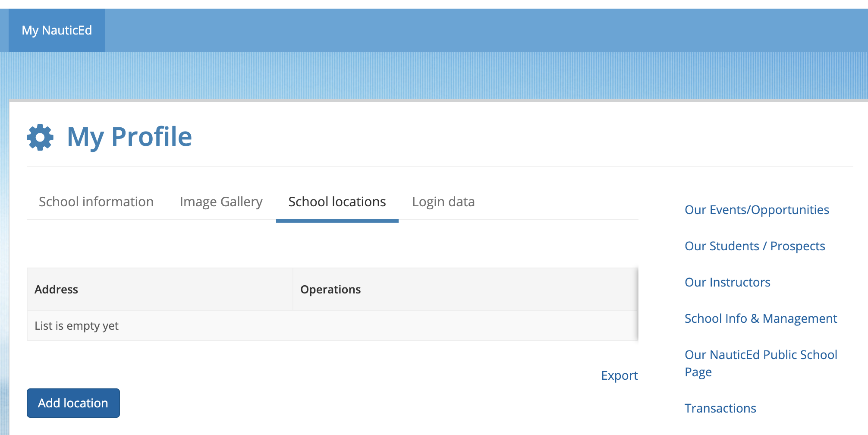This screenshot has width=868, height=435.
Task: Open the Transactions link
Action: tap(720, 408)
